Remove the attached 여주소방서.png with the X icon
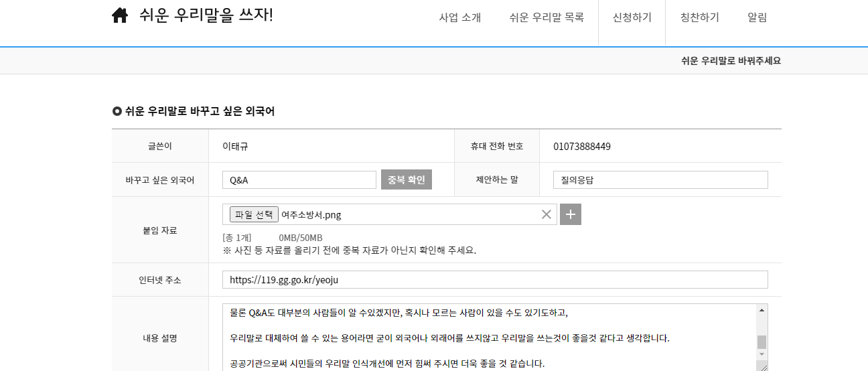The height and width of the screenshot is (371, 868). [x=547, y=214]
